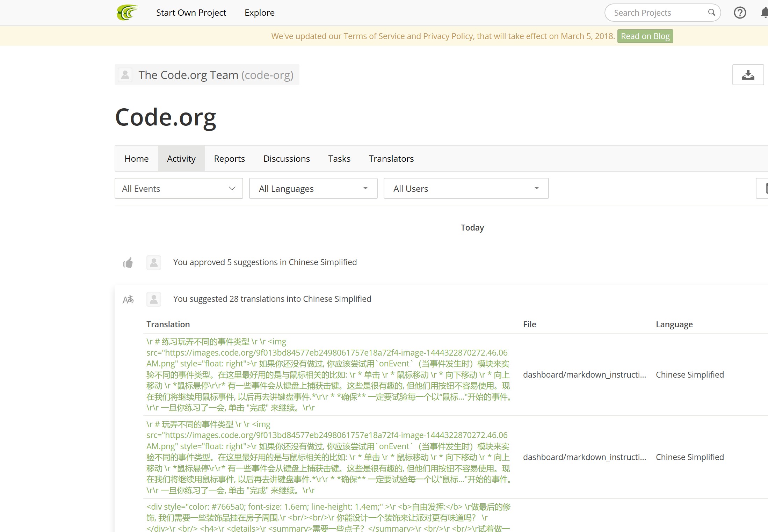Screen dimensions: 768x532
Task: Click user avatar beside suggested translations entry
Action: coord(154,299)
